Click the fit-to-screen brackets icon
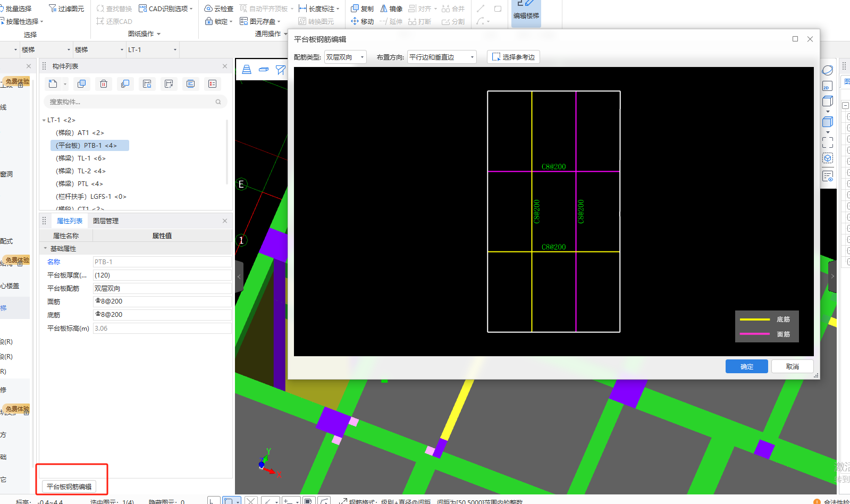850x504 pixels. pos(828,142)
